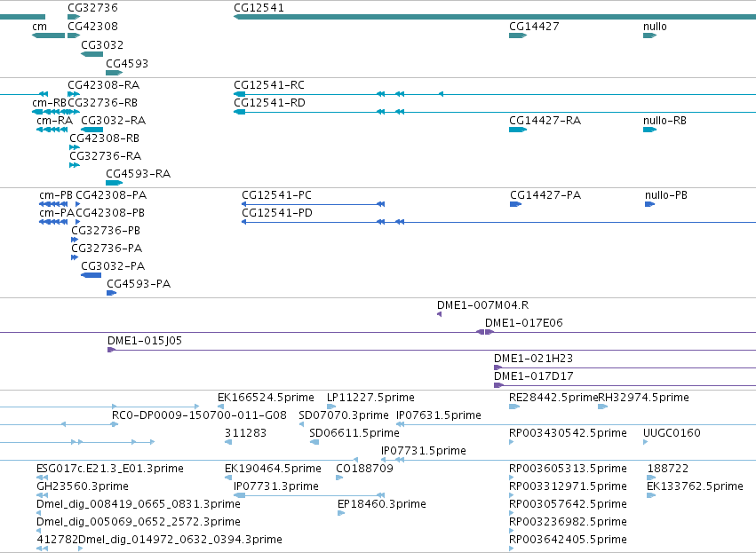Screen dimensions: 756x553
Task: Click the CG4593-RA transcript glyph
Action: pyautogui.click(x=115, y=183)
